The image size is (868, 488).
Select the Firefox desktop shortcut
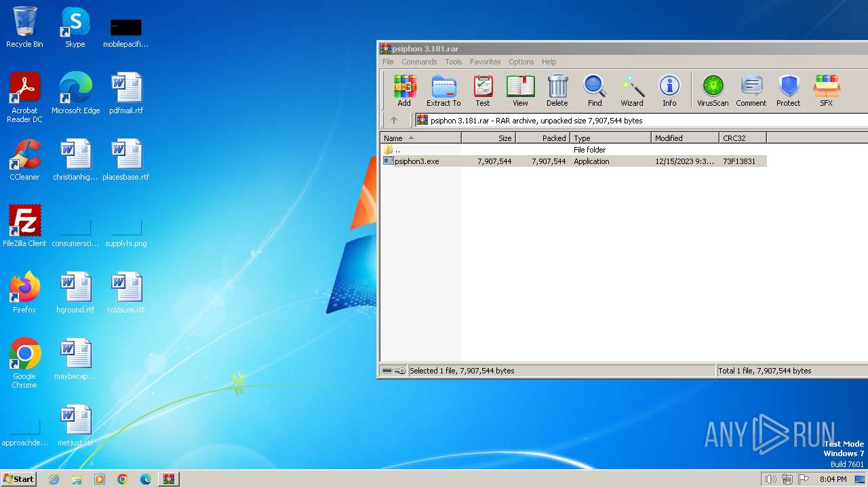click(24, 293)
